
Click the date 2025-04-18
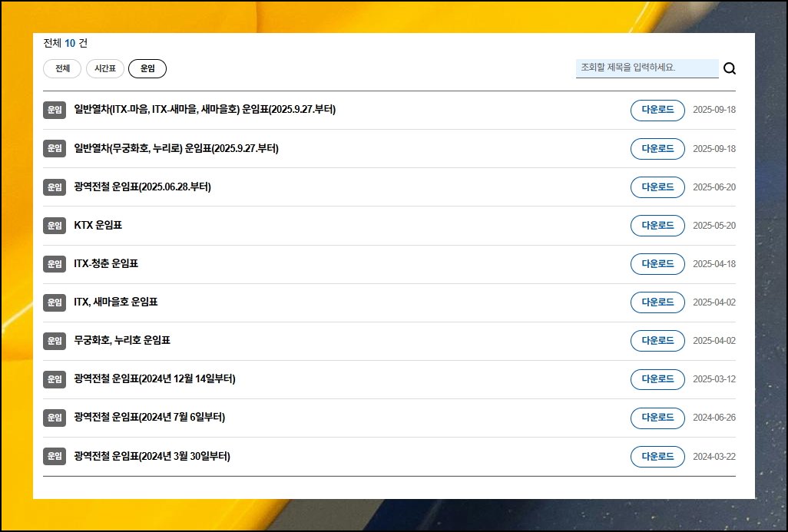[714, 264]
